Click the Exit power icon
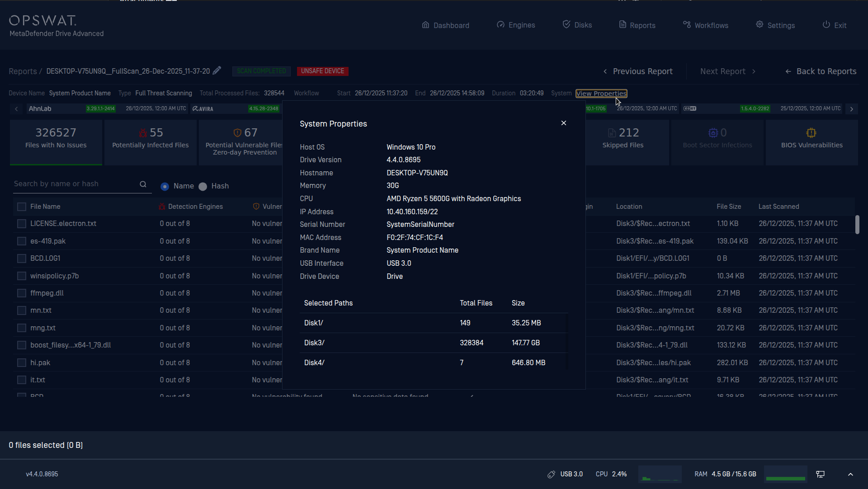The image size is (868, 489). [x=826, y=25]
